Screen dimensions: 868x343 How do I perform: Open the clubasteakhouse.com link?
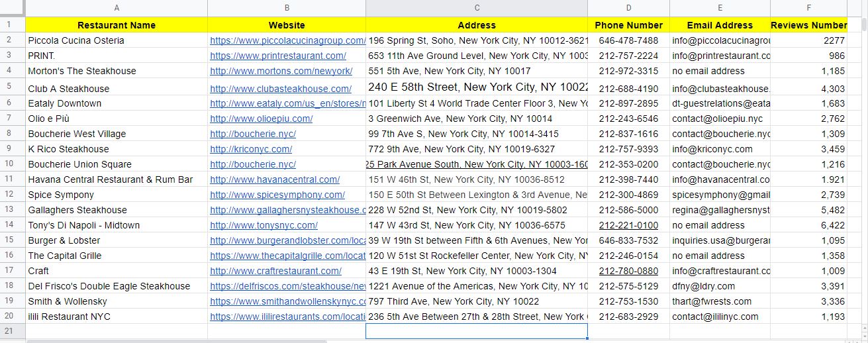point(281,88)
